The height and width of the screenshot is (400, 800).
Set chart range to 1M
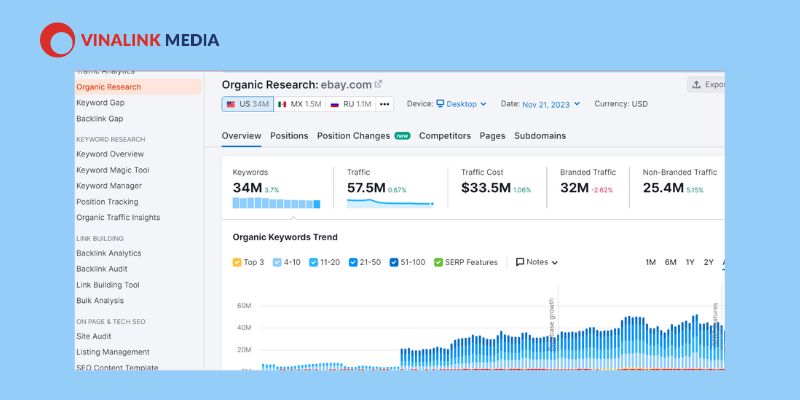point(651,262)
